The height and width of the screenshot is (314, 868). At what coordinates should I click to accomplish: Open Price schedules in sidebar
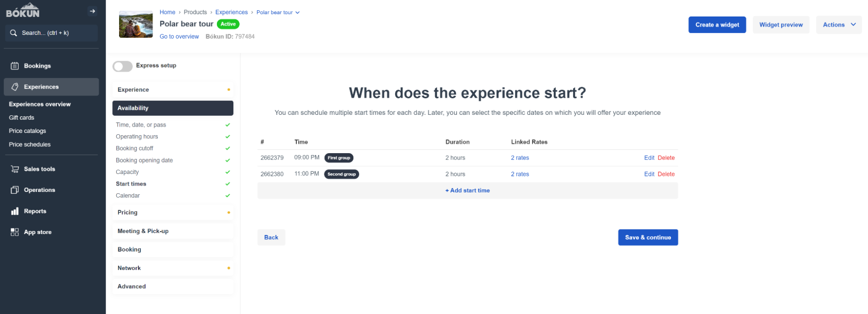point(30,144)
